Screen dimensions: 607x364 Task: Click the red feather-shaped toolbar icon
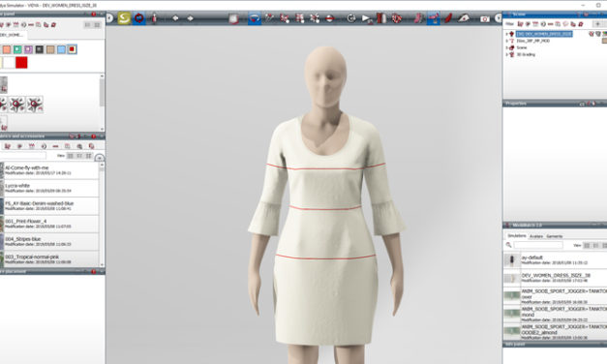click(448, 18)
